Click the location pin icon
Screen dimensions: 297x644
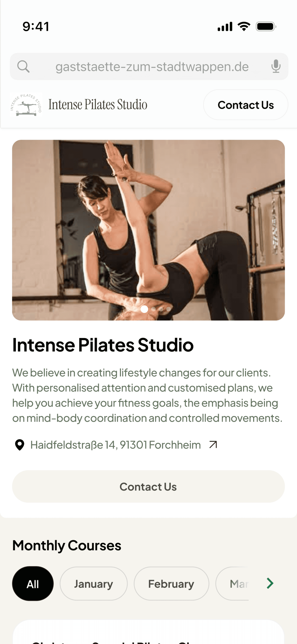pos(20,445)
